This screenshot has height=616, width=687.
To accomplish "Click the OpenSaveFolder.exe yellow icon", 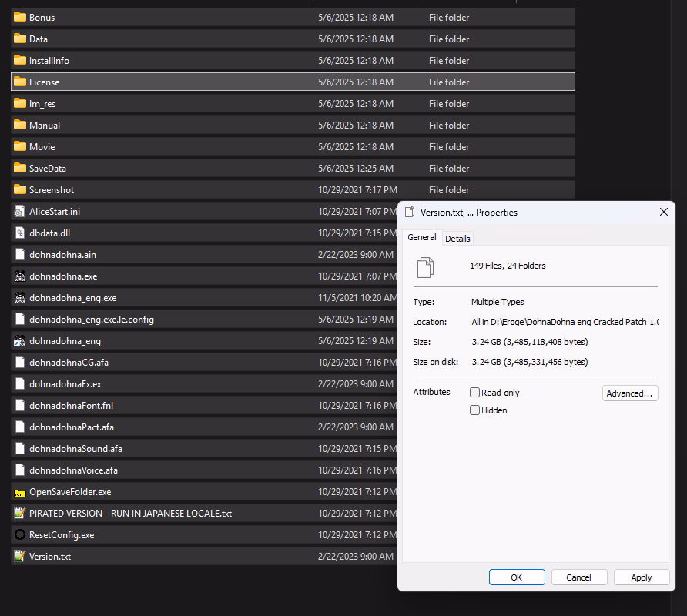I will click(20, 491).
